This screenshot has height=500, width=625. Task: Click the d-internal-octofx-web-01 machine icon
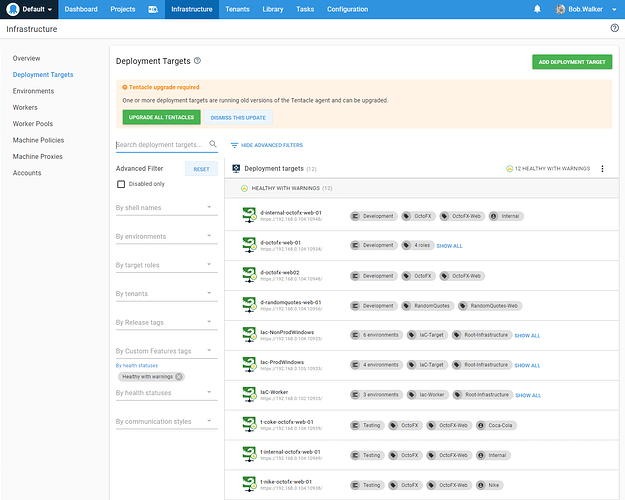click(x=249, y=215)
